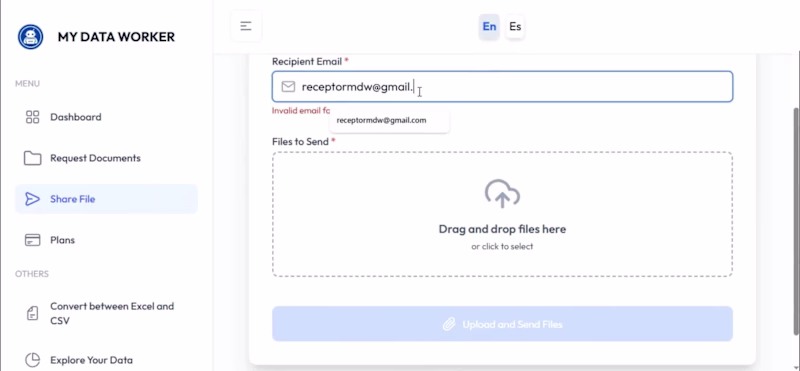
Task: Click the Plans card icon
Action: pyautogui.click(x=32, y=240)
